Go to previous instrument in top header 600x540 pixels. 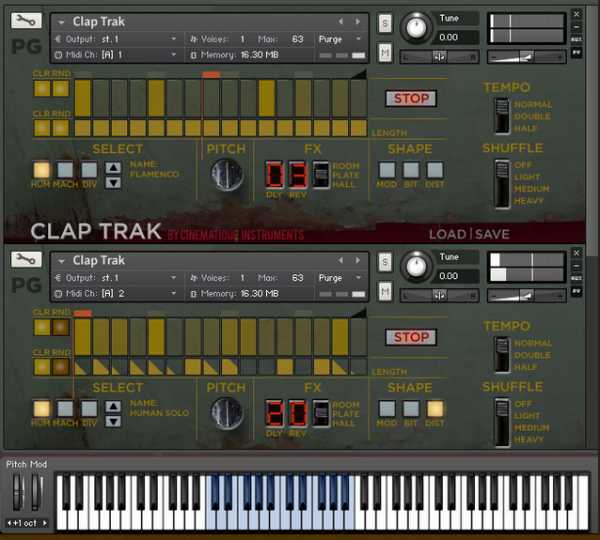click(341, 22)
